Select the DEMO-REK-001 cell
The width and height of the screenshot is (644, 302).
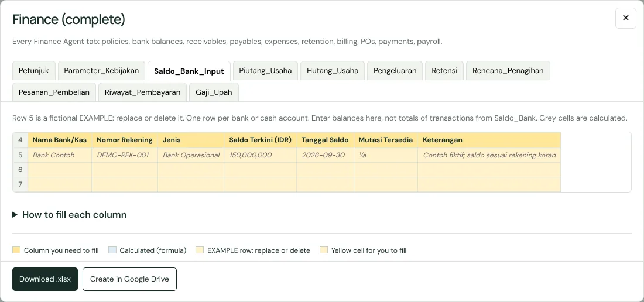pyautogui.click(x=125, y=155)
